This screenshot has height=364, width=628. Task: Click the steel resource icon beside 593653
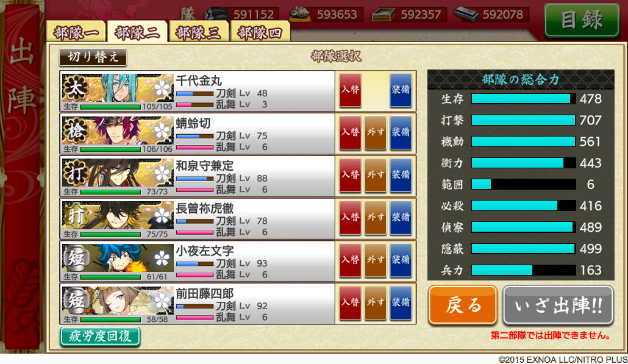(x=301, y=14)
